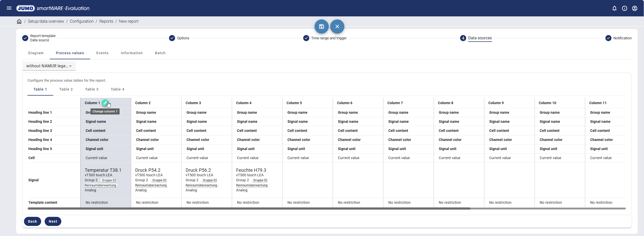
Task: Click the Change column 1 pencil icon
Action: pyautogui.click(x=105, y=103)
